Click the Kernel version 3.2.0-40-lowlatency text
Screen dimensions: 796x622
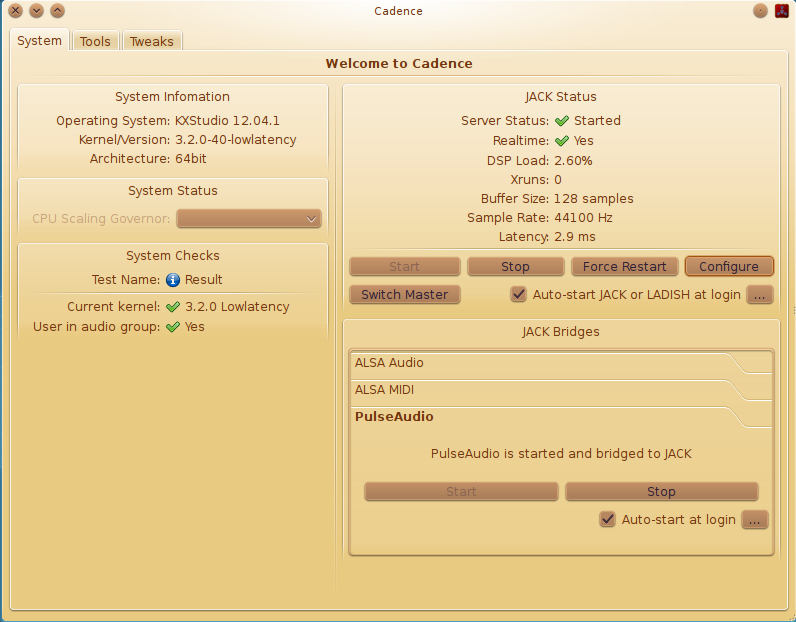[x=236, y=140]
